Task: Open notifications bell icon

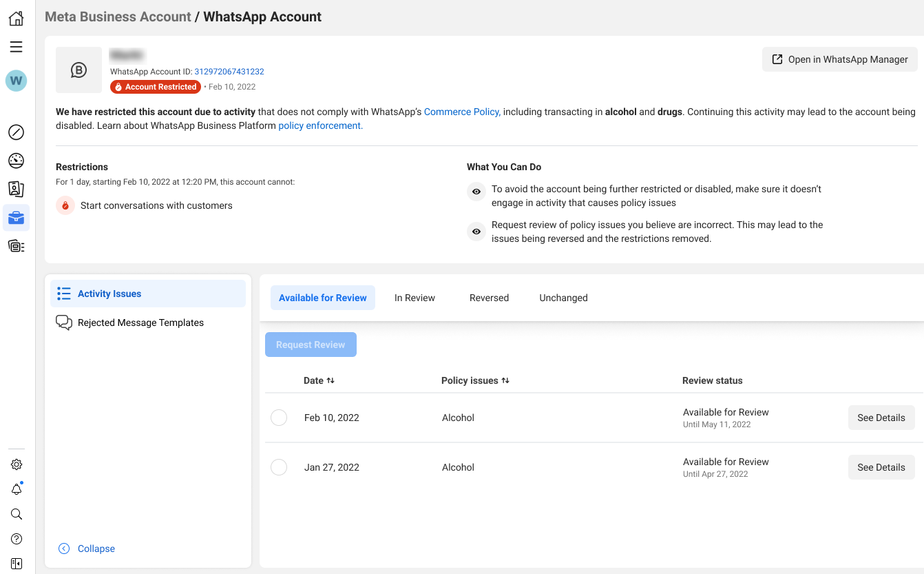Action: [x=17, y=489]
